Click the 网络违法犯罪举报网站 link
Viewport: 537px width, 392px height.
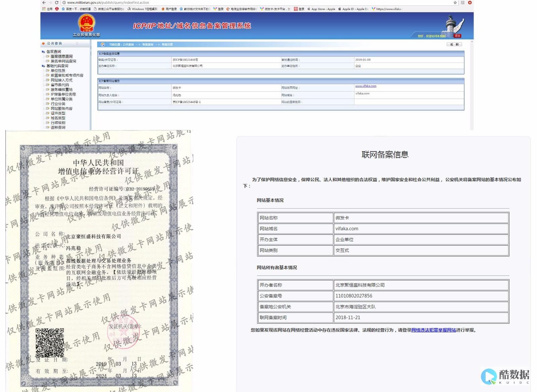coord(433,330)
